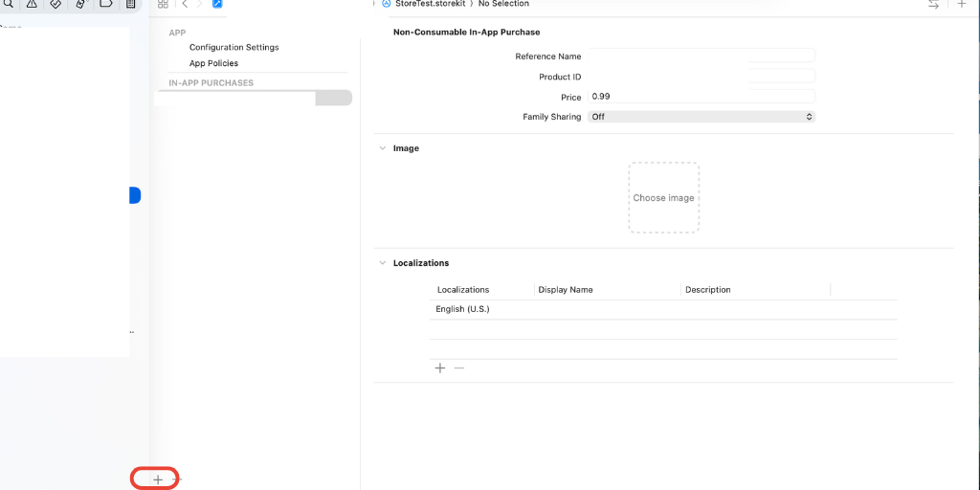980x490 pixels.
Task: Open the Family Sharing dropdown
Action: coord(702,117)
